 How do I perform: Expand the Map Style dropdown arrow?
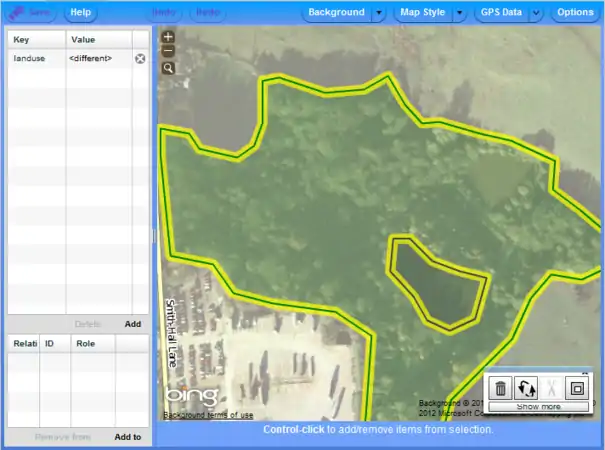click(459, 13)
